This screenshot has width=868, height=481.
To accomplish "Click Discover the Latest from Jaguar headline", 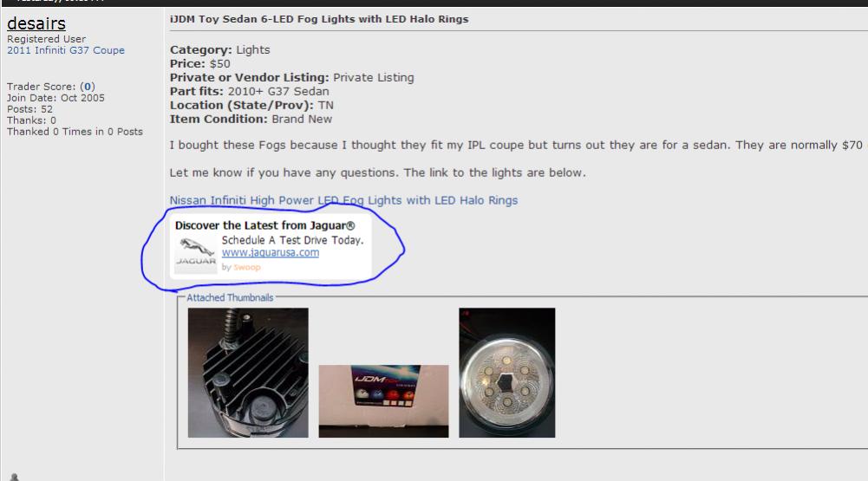I will tap(264, 225).
